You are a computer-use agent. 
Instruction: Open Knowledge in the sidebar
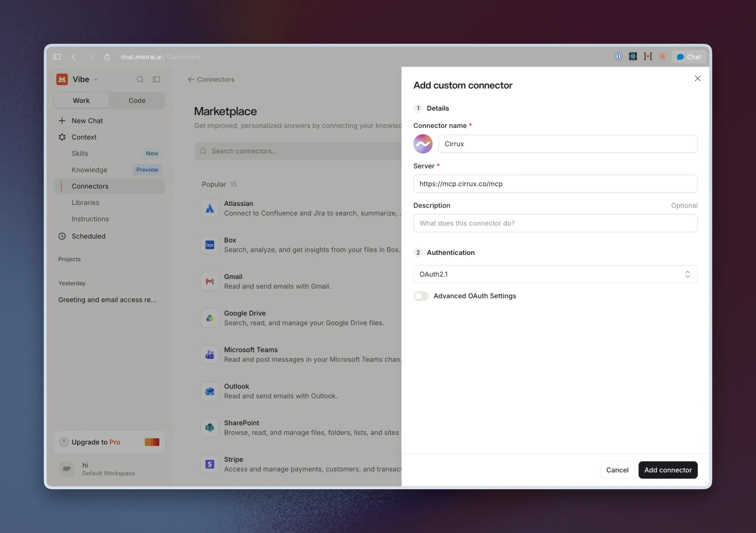pyautogui.click(x=109, y=170)
